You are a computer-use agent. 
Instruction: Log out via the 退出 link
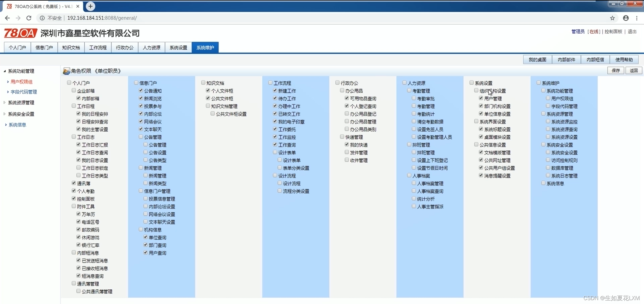click(632, 32)
